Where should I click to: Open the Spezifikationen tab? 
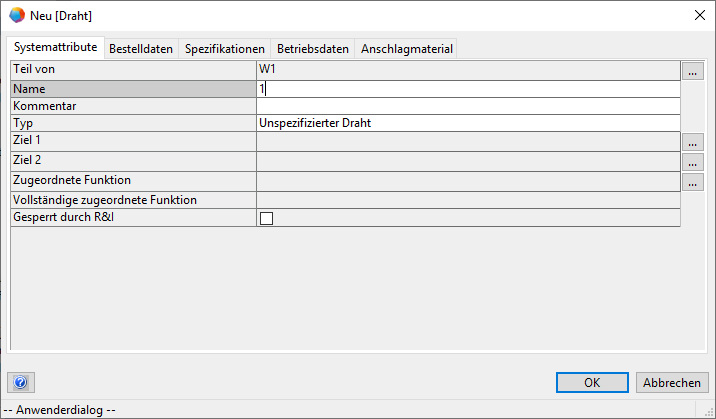click(225, 48)
